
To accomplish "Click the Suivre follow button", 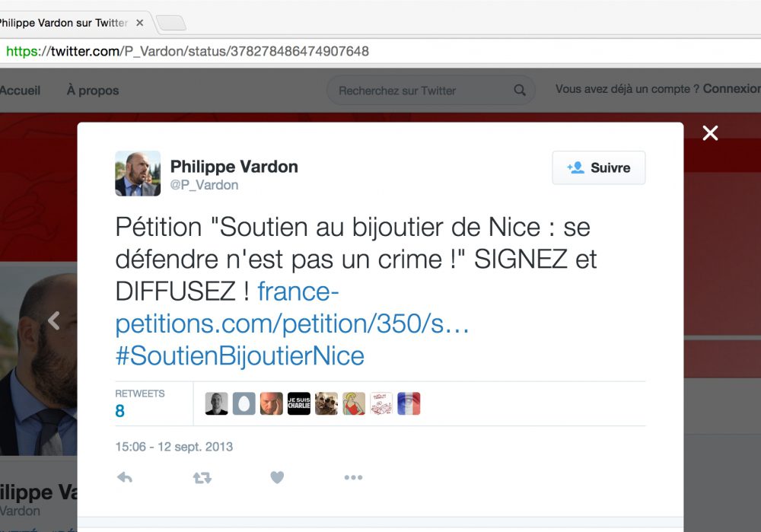I will pyautogui.click(x=598, y=168).
